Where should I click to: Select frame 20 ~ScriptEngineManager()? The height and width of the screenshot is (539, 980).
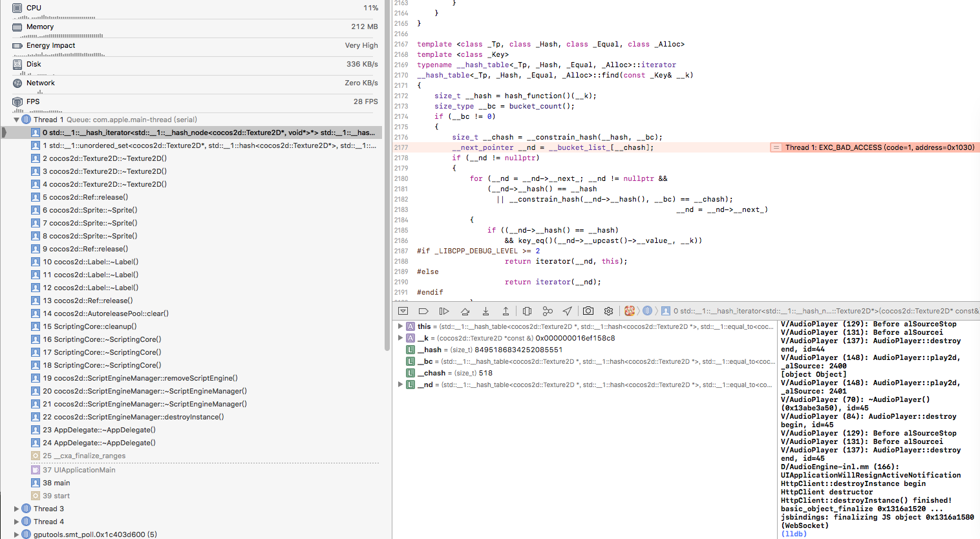193,391
